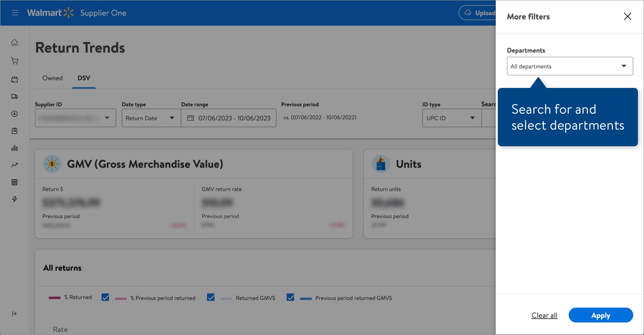Select the DSV tab

pyautogui.click(x=84, y=78)
